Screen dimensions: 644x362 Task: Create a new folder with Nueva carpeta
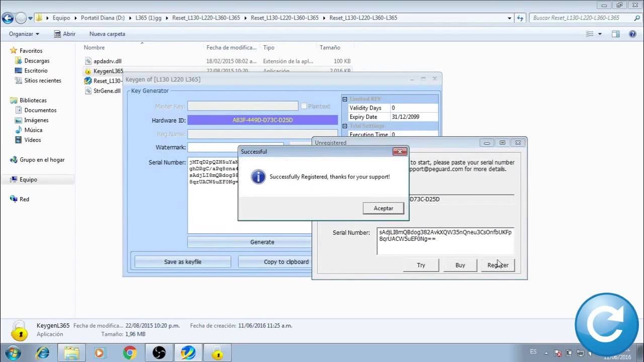coord(107,34)
